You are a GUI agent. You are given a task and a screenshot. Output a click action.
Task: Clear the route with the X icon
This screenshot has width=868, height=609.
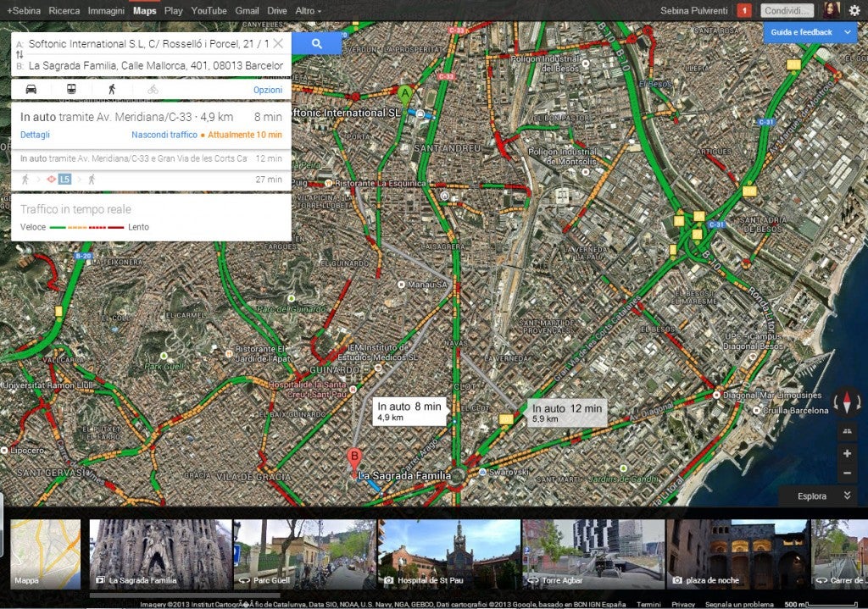278,43
